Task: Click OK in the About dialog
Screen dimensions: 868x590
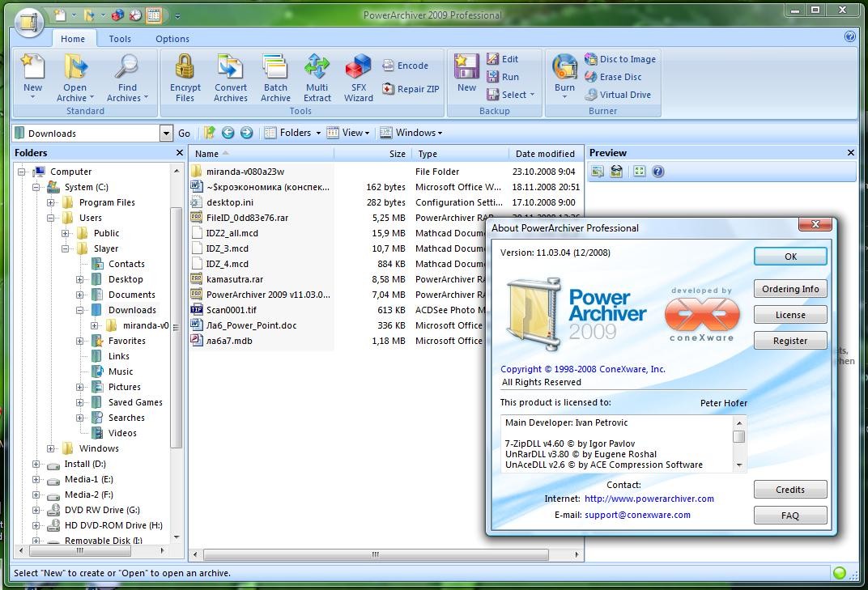Action: tap(790, 257)
